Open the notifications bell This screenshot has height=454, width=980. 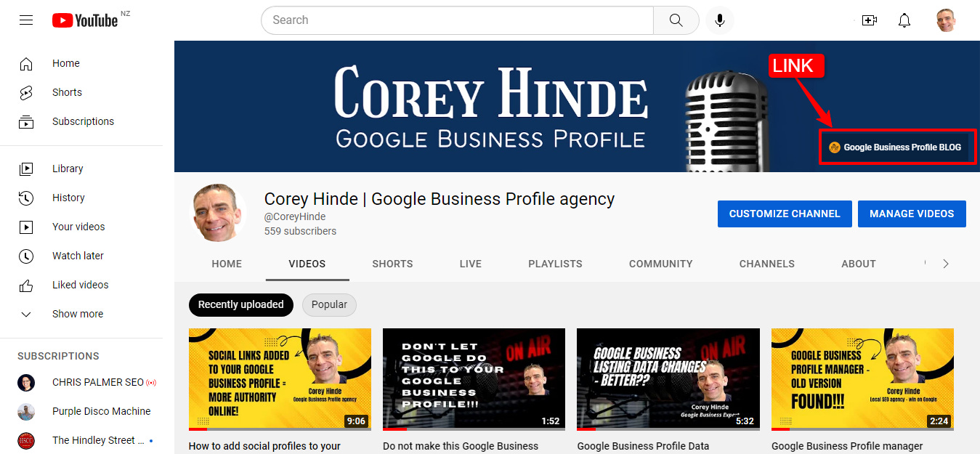pyautogui.click(x=904, y=20)
